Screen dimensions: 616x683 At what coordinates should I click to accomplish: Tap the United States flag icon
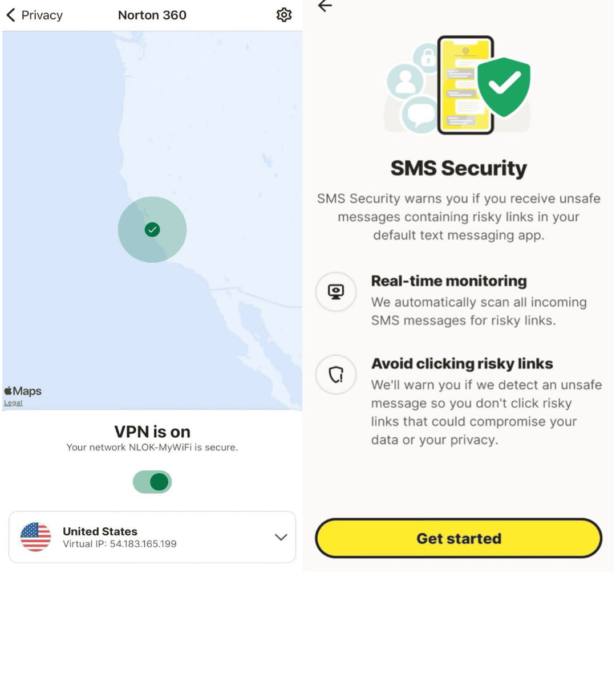point(35,537)
